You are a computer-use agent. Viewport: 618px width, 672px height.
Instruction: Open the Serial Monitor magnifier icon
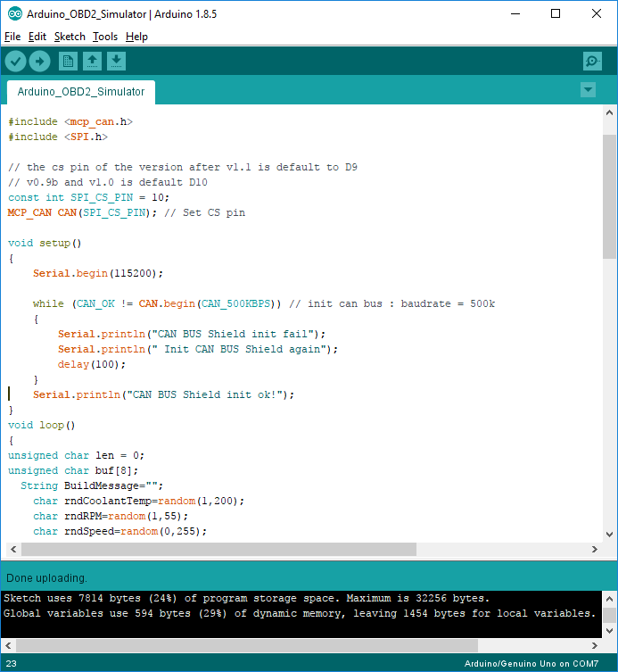(592, 62)
